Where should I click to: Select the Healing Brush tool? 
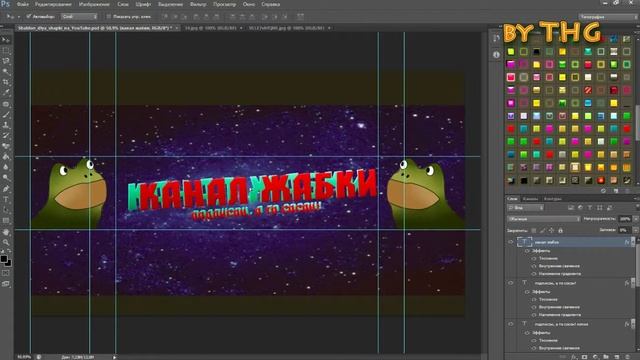[x=6, y=104]
